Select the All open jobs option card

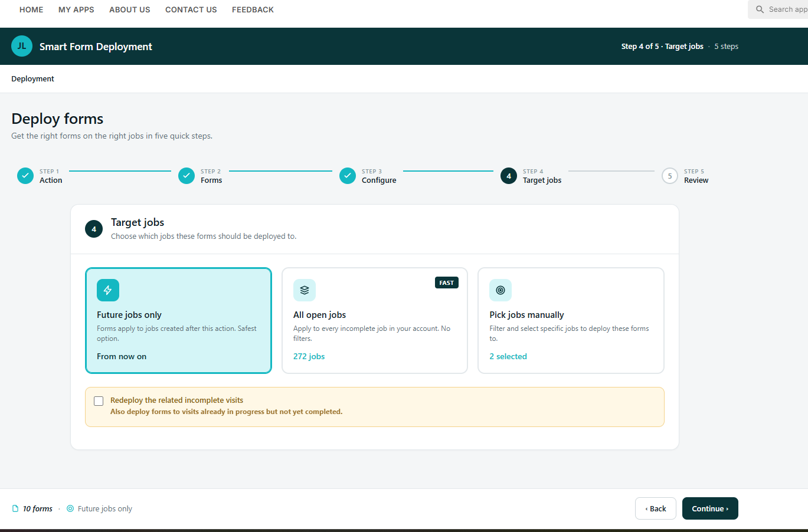[x=375, y=320]
